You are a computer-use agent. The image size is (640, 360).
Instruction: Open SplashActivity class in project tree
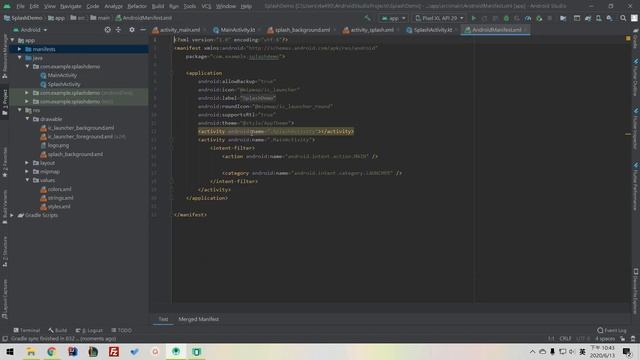(64, 84)
